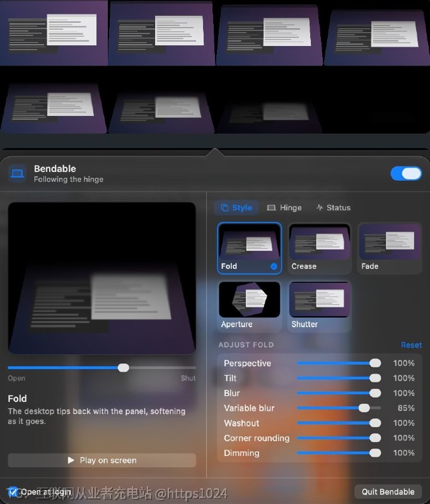The image size is (430, 504).
Task: Switch to the Style tab
Action: (236, 208)
